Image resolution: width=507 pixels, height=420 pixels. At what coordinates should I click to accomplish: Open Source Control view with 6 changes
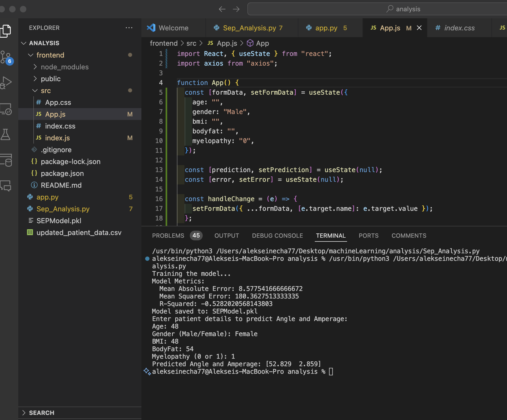(6, 57)
